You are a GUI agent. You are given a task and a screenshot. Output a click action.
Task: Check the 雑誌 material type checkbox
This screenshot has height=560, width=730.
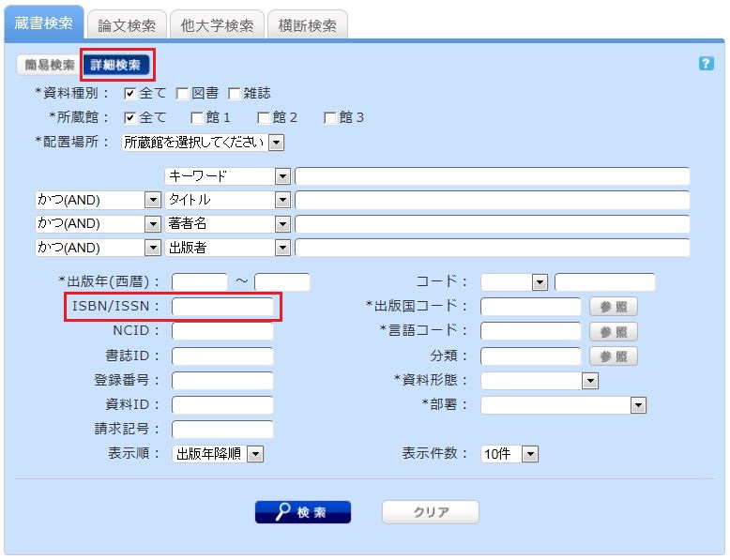point(235,94)
